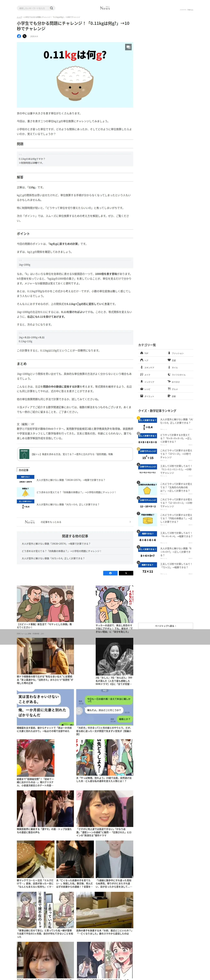210x980 pixels.
Task: Open next article thumbnail 4/5÷0.4 in 次の記事
Action: click(26, 505)
